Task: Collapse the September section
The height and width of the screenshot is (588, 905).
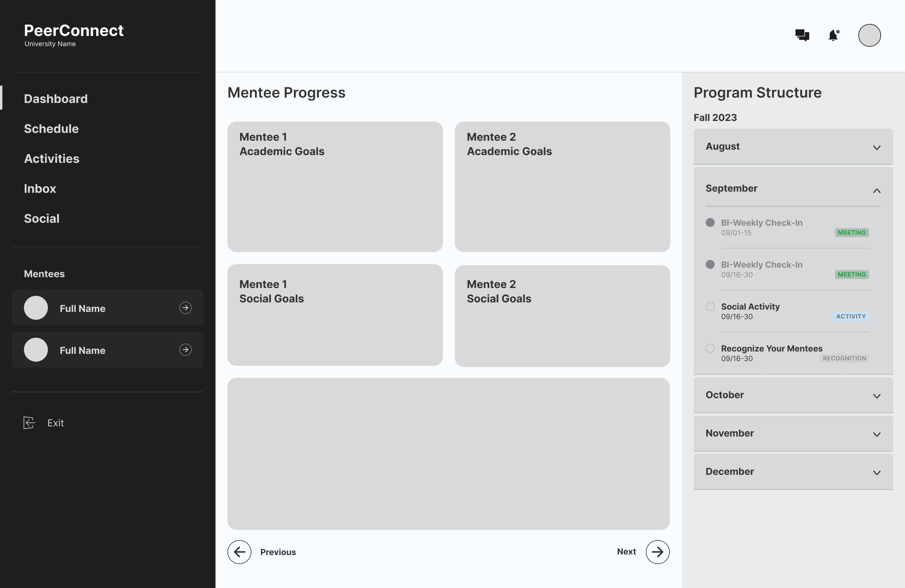Action: [877, 190]
